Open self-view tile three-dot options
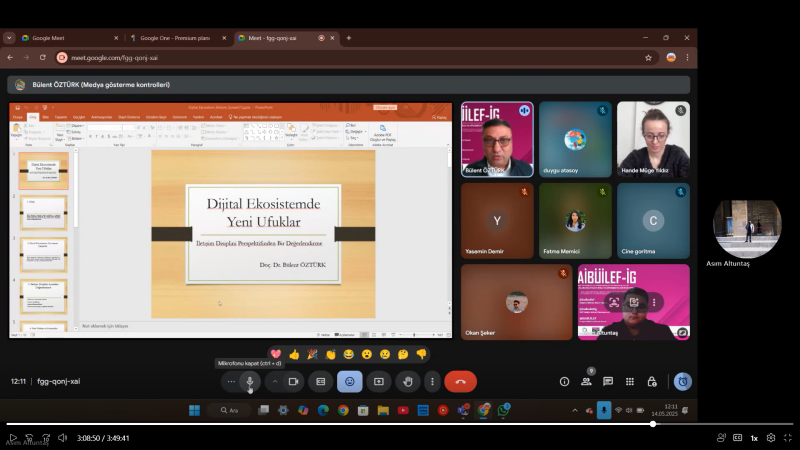800x450 pixels. (x=654, y=302)
